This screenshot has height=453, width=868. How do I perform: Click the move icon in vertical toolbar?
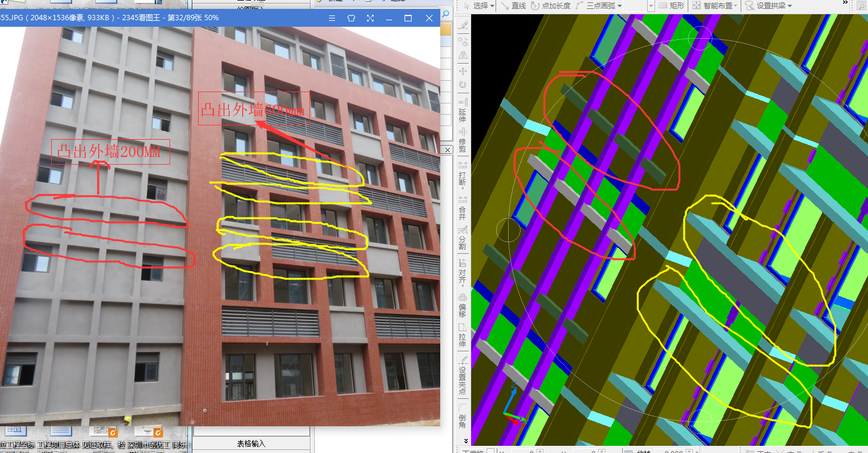tap(463, 71)
